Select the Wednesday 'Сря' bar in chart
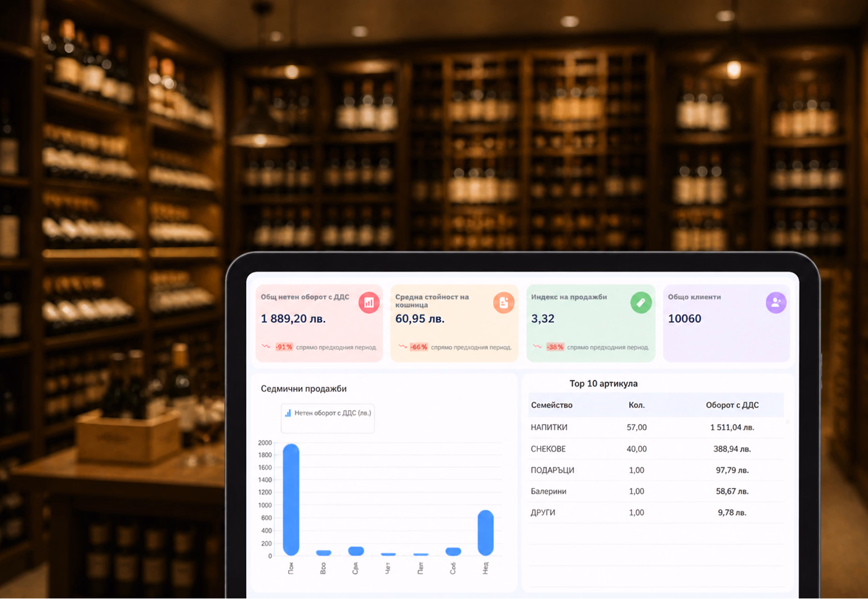 tap(356, 551)
